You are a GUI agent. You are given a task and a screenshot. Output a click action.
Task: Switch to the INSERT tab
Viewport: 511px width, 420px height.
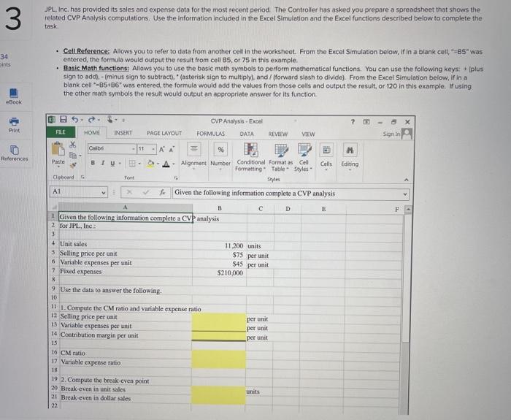point(123,133)
